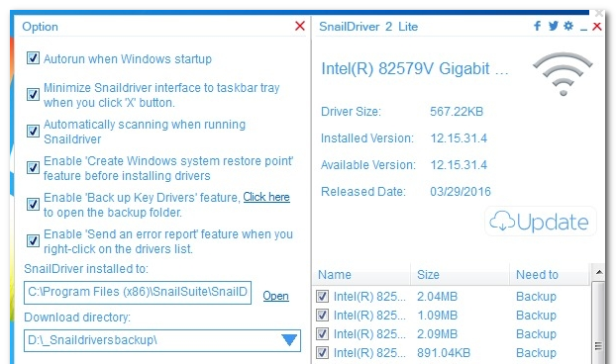Viewport: 616px width, 364px height.
Task: Click Backup in the 2.04MB row
Action: pyautogui.click(x=536, y=296)
